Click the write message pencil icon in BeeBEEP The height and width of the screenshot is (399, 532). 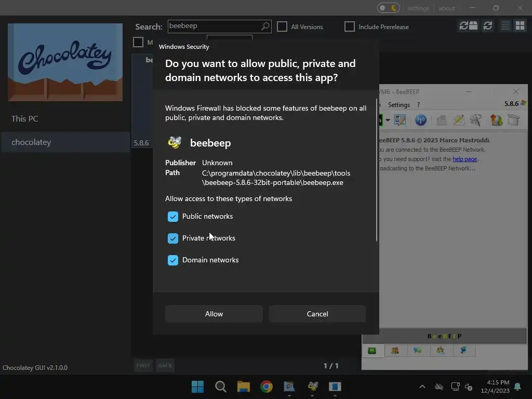pyautogui.click(x=459, y=120)
